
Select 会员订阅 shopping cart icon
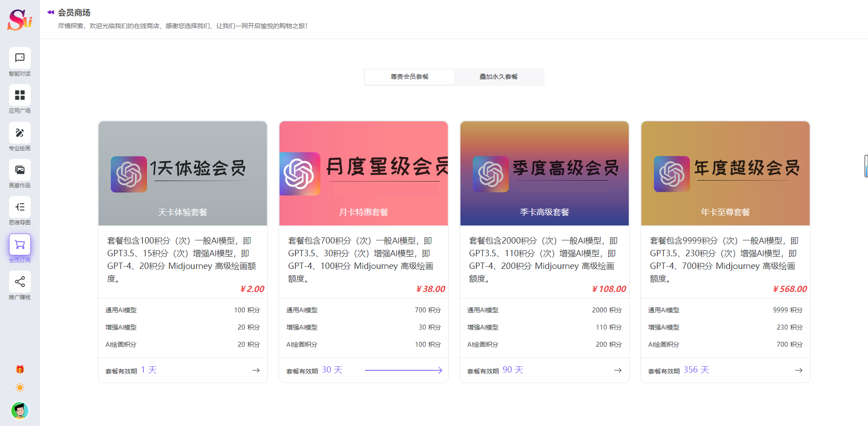click(x=20, y=244)
